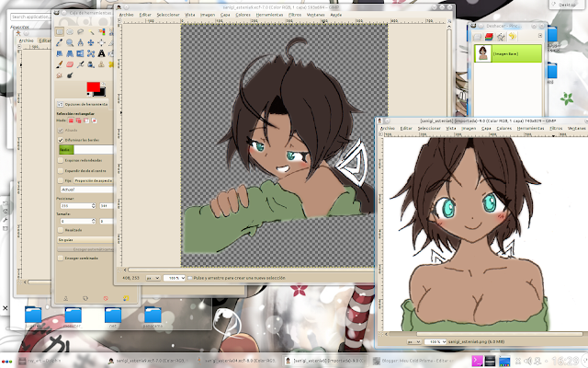Select the Zoom magnifier tool
The image size is (588, 368).
[70, 42]
